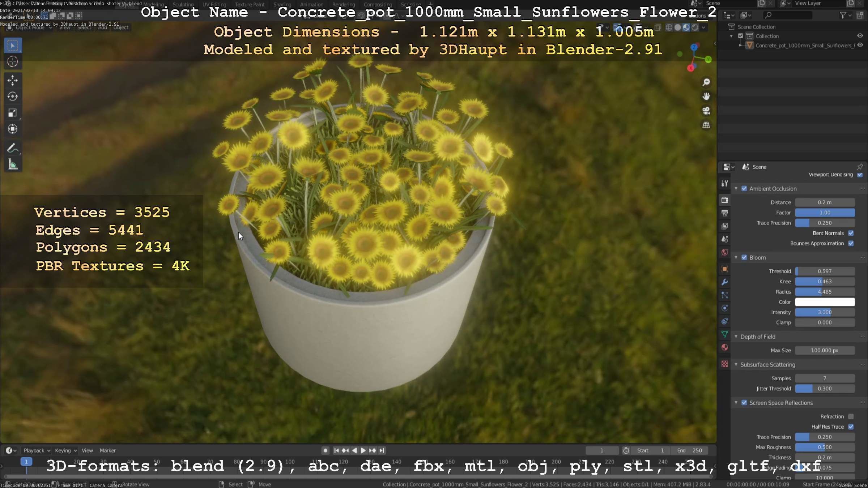The height and width of the screenshot is (488, 868).
Task: Jump to timeline start button
Action: [336, 450]
